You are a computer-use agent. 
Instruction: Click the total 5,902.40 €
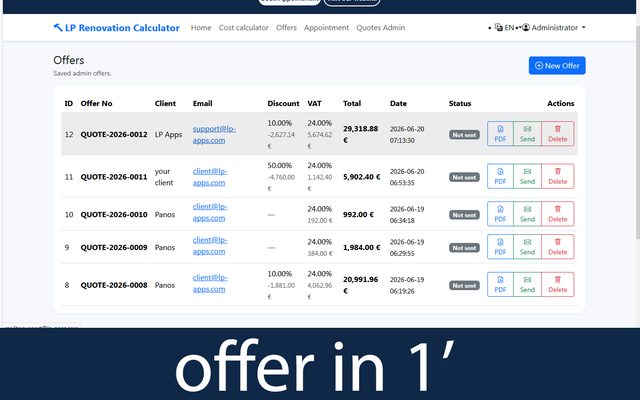click(x=362, y=177)
